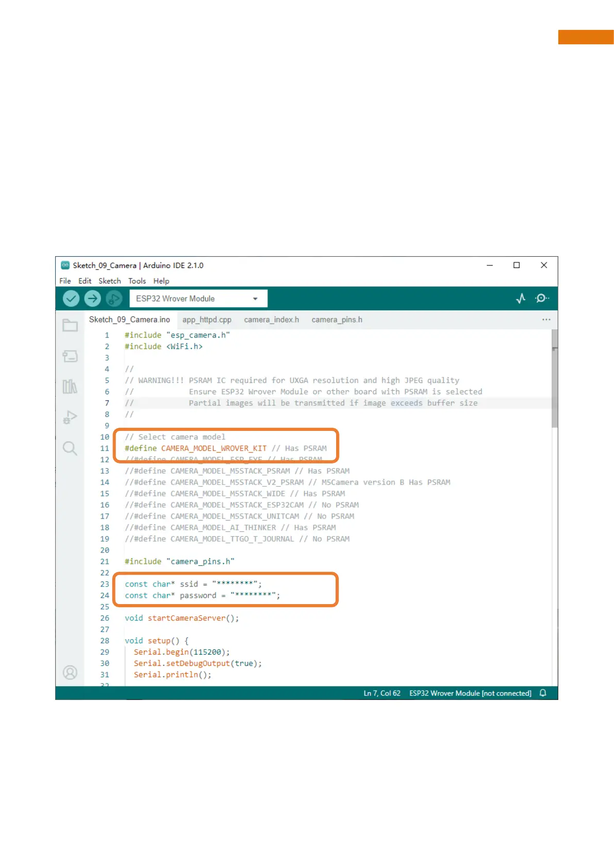
Task: Click the Serial.setDebugOutput(true); line
Action: (x=198, y=663)
